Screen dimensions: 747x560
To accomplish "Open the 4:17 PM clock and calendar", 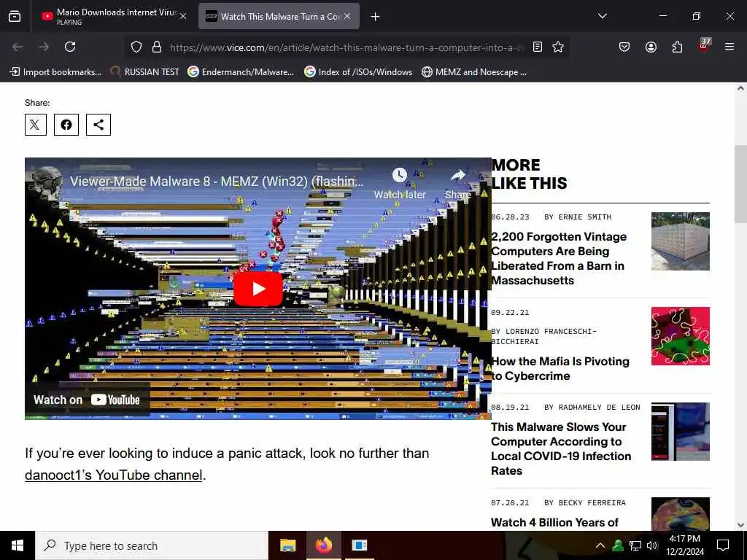I will (x=684, y=545).
